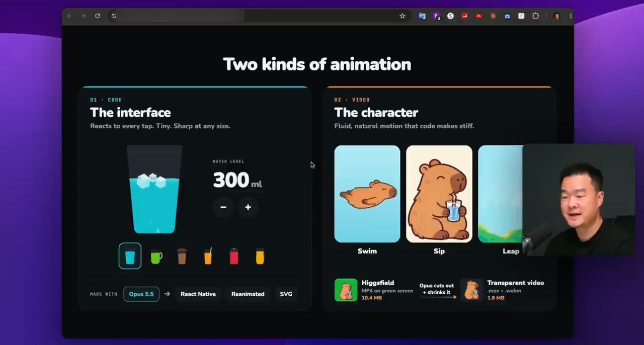
Task: Click the React Native chip
Action: [198, 294]
